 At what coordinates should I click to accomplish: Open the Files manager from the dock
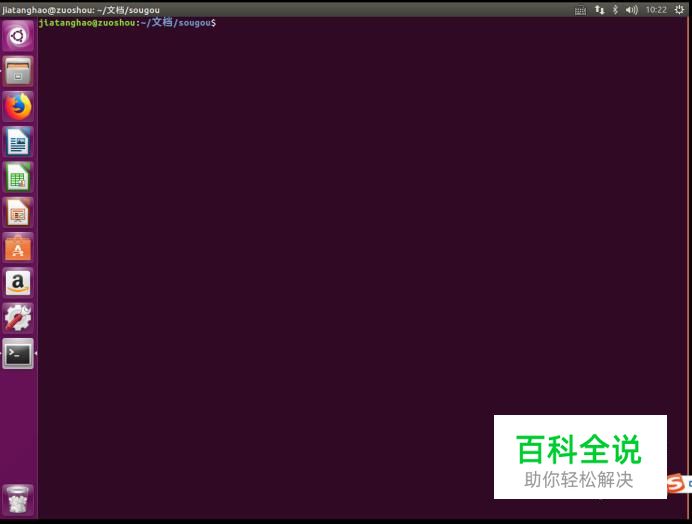point(18,71)
